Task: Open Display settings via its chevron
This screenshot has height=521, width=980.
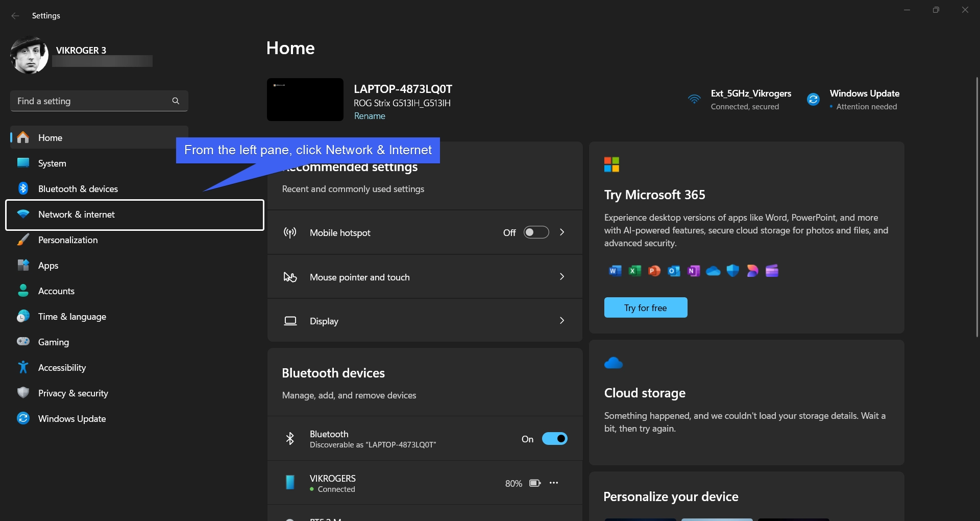Action: 562,321
